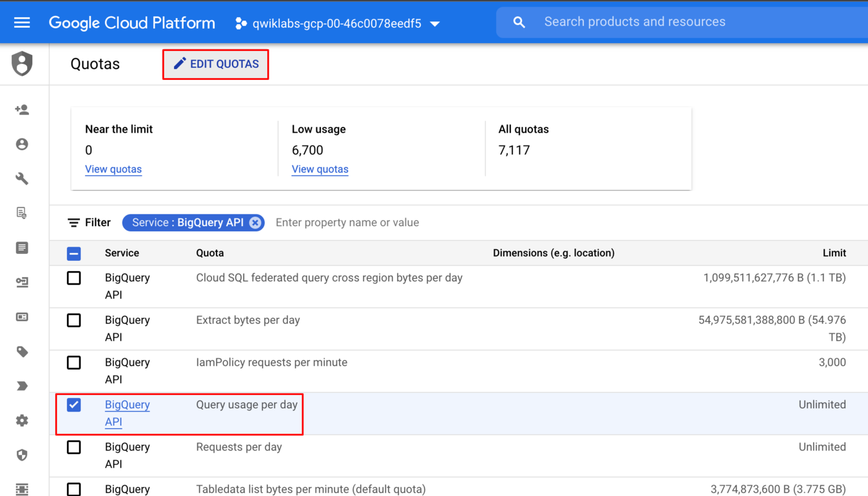
Task: Click the 'Near the limit' heading
Action: click(119, 129)
